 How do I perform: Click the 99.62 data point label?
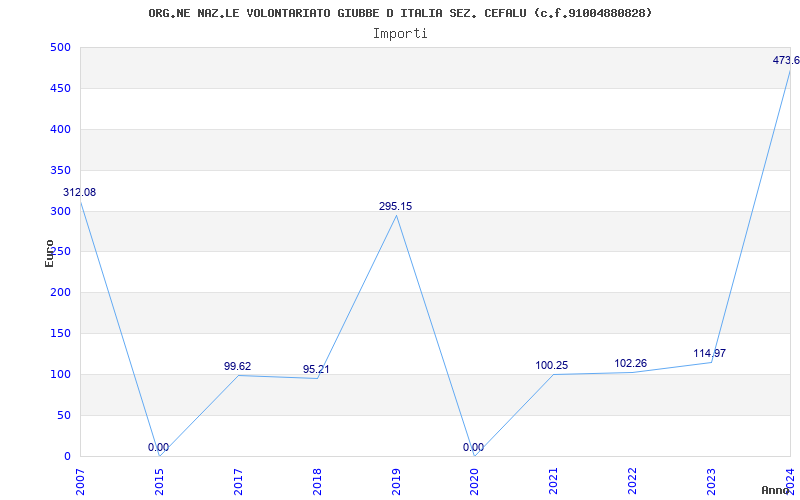pos(238,366)
